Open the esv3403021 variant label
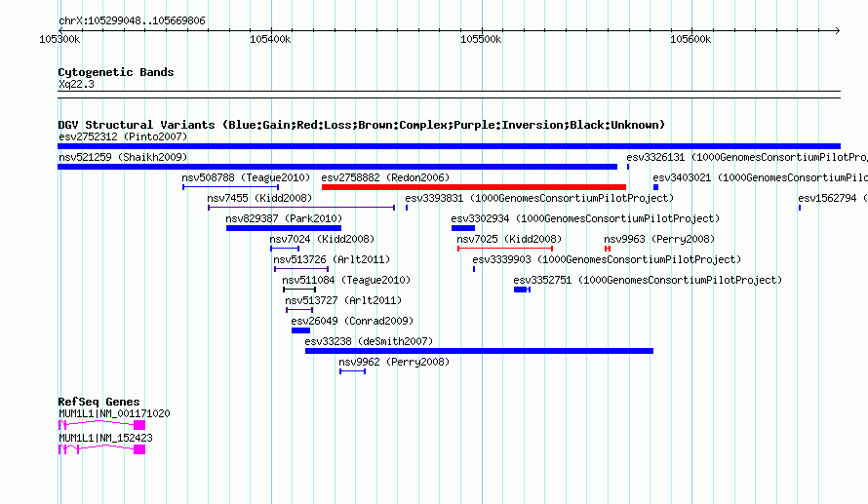 760,177
